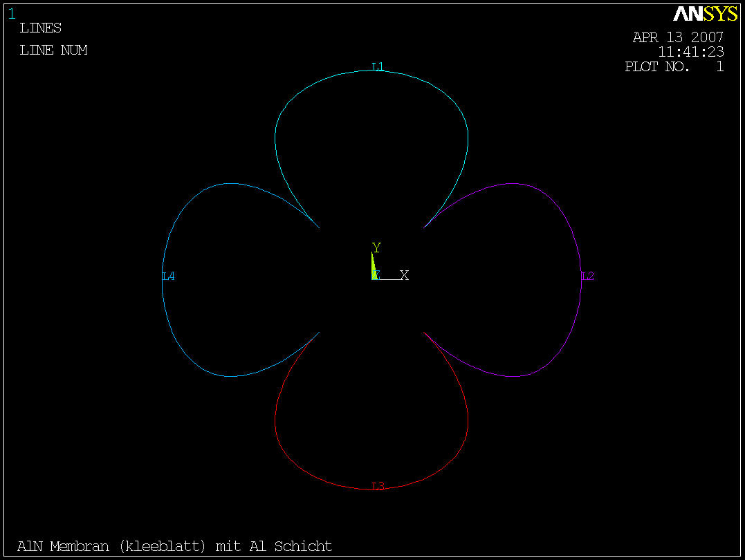Select the L4 line label on the left petal
Viewport: 745px width, 560px height.
tap(168, 276)
